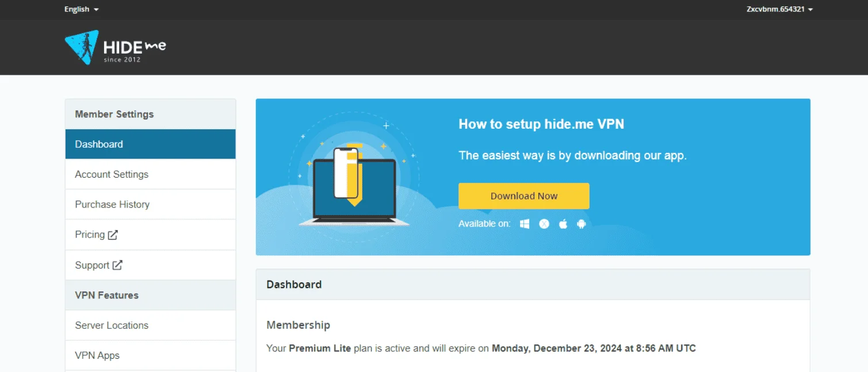
Task: Go to Server Locations
Action: 151,325
